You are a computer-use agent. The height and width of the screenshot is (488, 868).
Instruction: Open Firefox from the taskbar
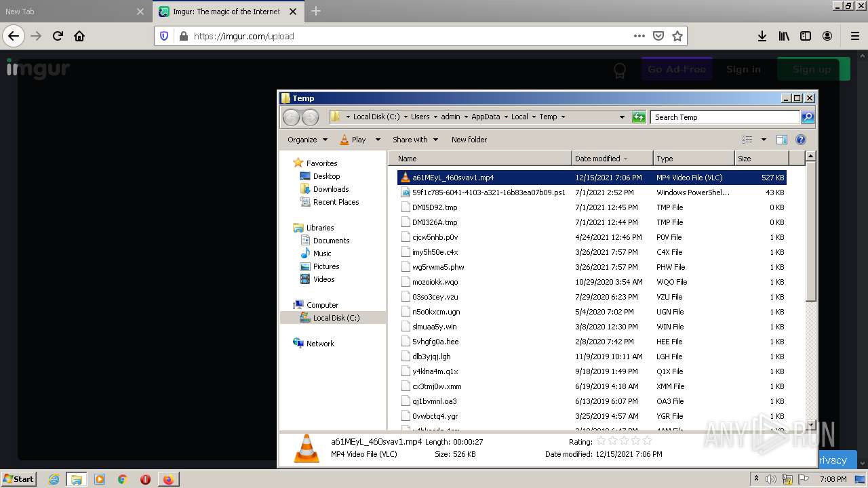(x=167, y=479)
